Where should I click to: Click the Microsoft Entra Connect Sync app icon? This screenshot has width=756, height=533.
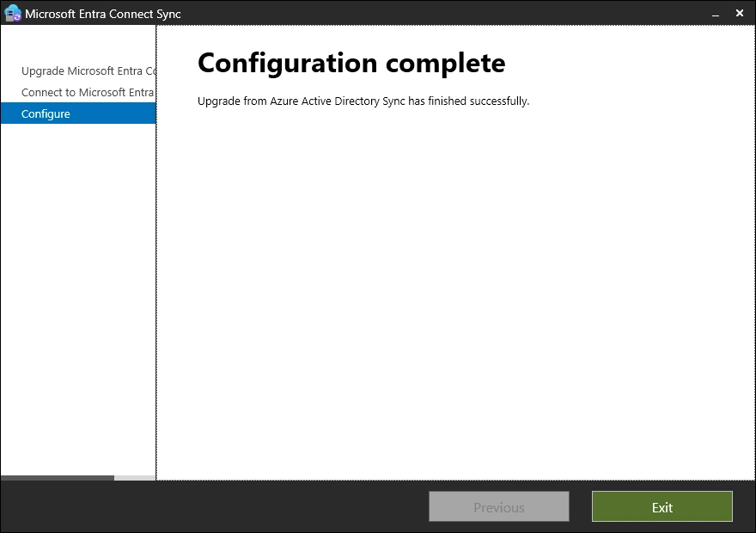[13, 13]
